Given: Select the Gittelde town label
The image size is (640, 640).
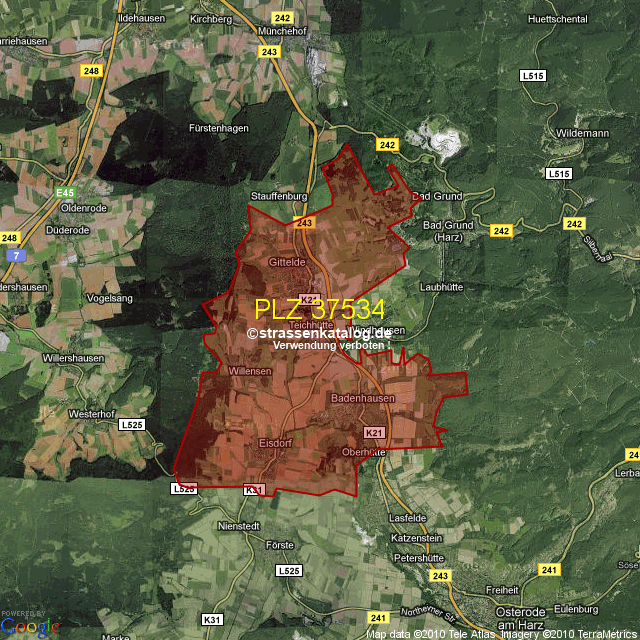Looking at the screenshot, I should point(287,261).
